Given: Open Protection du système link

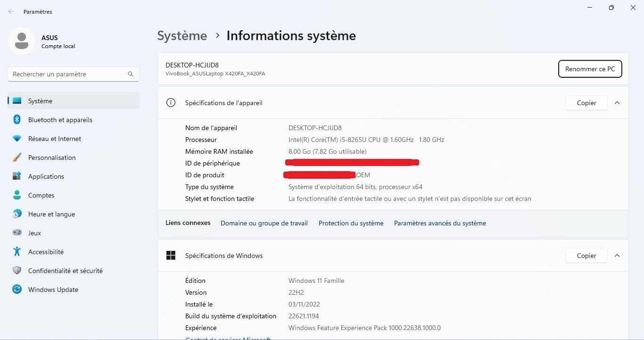Looking at the screenshot, I should tap(351, 223).
